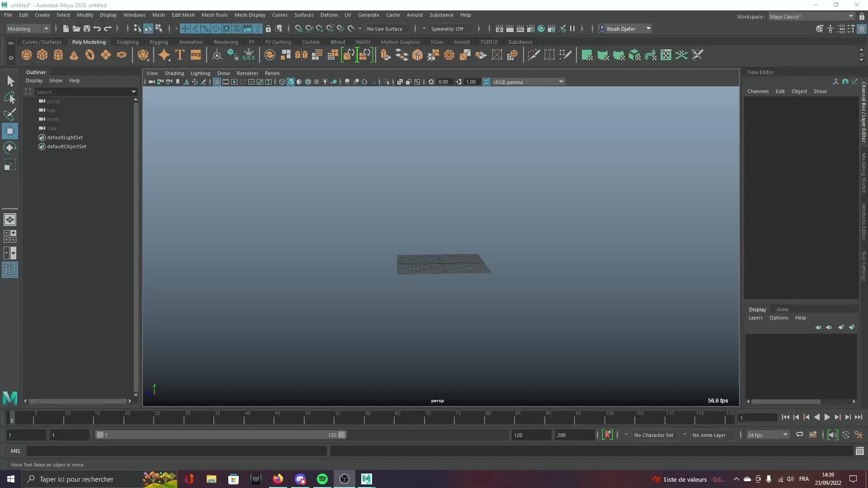Add a polygon torus primitive

90,55
